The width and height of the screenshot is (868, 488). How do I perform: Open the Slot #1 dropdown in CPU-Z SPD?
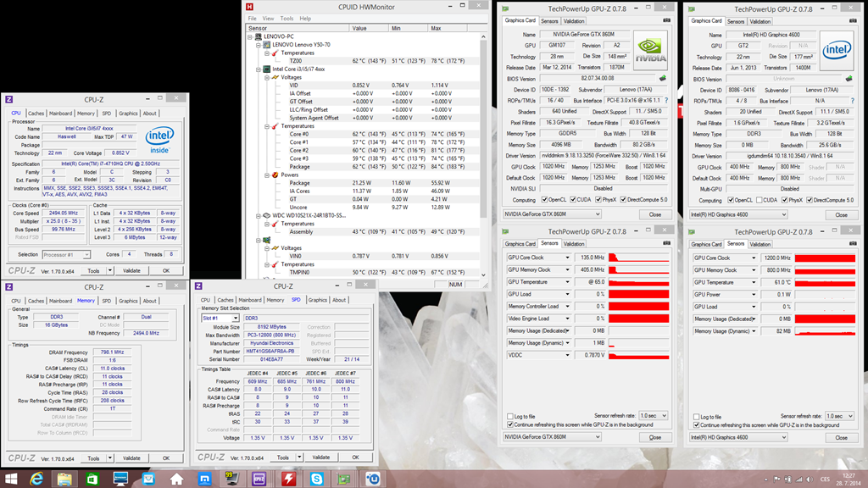[x=218, y=318]
